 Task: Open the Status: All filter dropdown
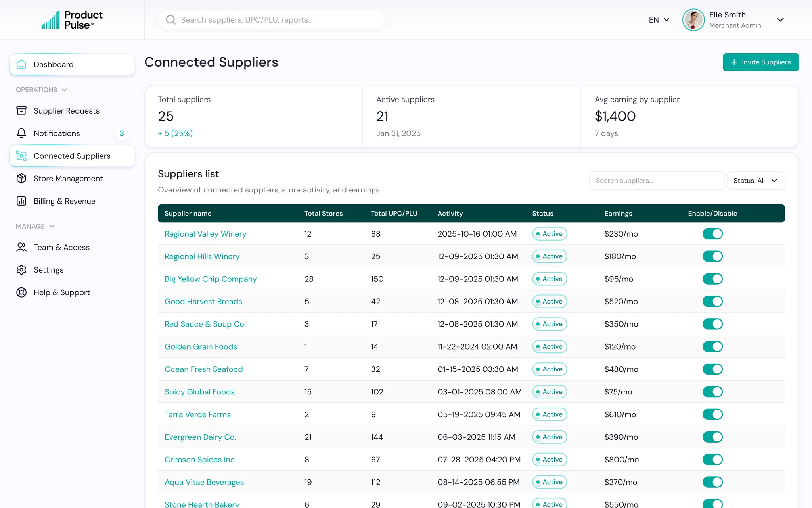[756, 181]
